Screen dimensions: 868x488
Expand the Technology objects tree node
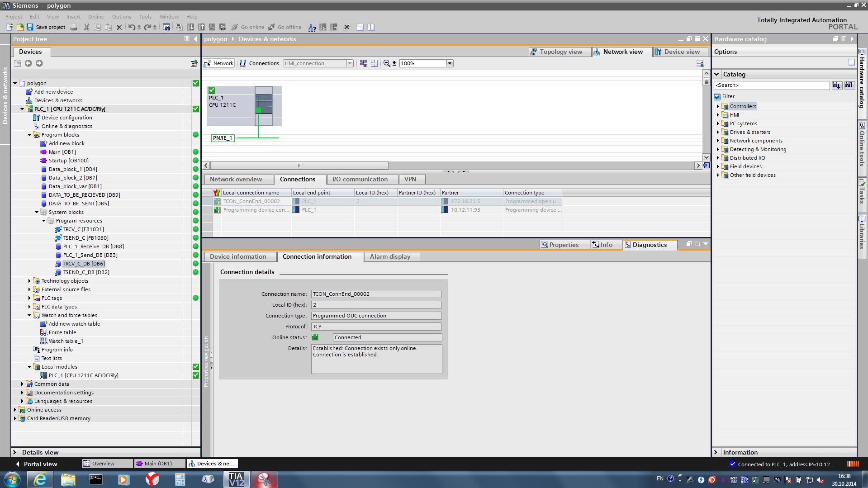[29, 281]
